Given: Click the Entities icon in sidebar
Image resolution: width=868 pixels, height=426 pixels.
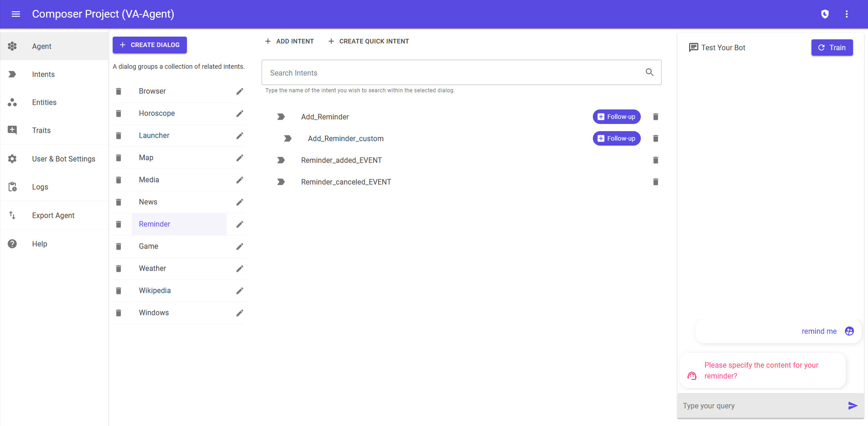Looking at the screenshot, I should click(x=12, y=102).
